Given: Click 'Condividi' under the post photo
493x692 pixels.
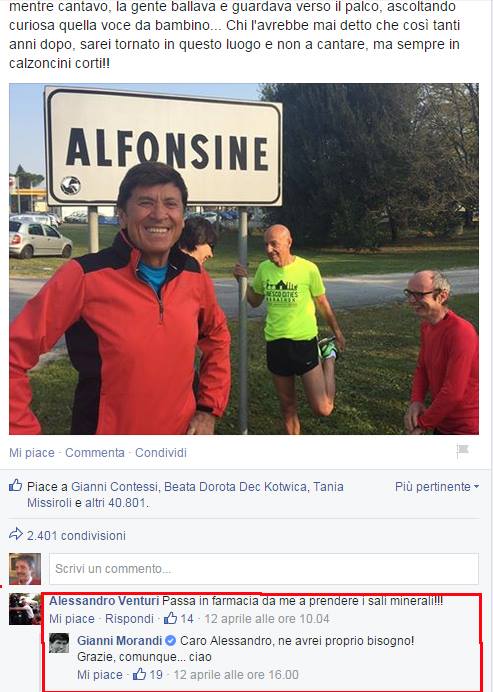Looking at the screenshot, I should coord(161,453).
